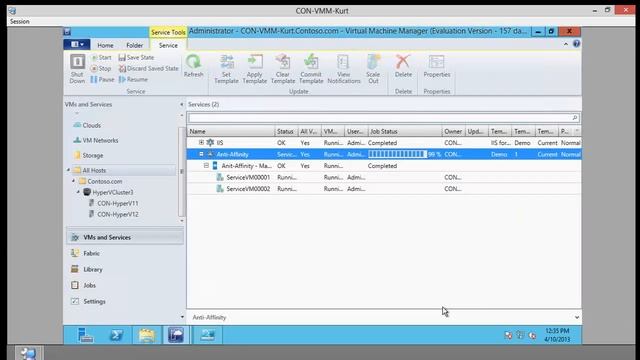Open Server Manager from the taskbar
Image resolution: width=640 pixels, height=360 pixels.
(86, 335)
